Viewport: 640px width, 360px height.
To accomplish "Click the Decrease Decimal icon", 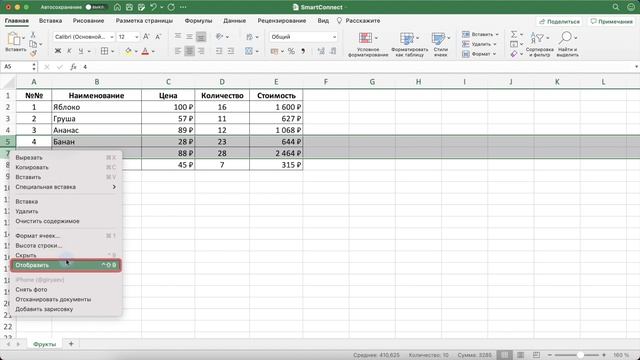I will (x=333, y=51).
